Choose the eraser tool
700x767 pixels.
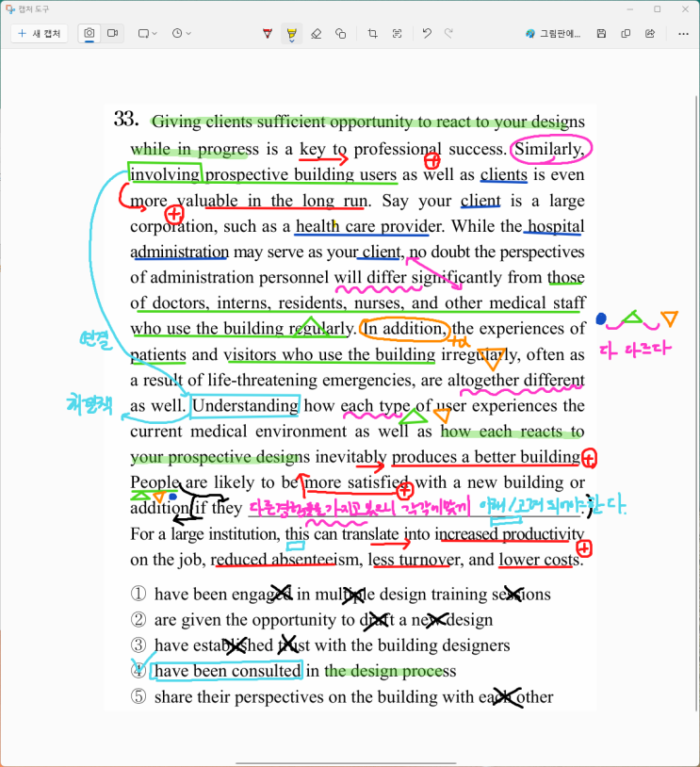pyautogui.click(x=317, y=33)
